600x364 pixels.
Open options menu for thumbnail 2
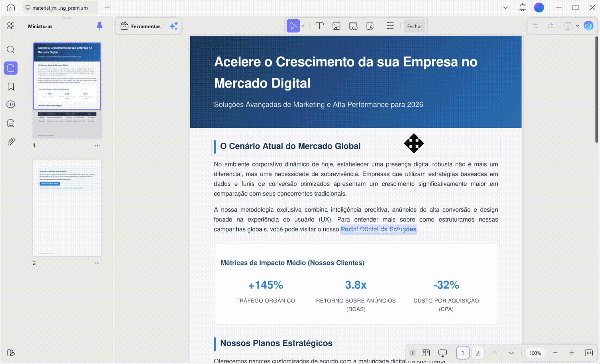tap(97, 263)
